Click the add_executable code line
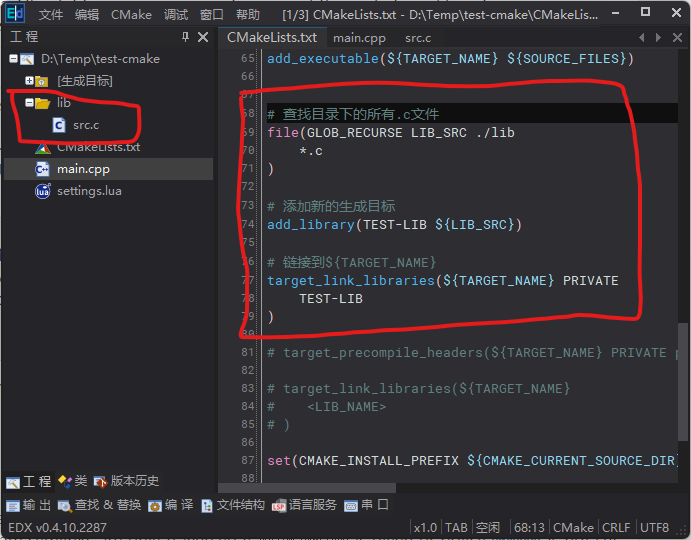The width and height of the screenshot is (691, 540). (x=450, y=59)
